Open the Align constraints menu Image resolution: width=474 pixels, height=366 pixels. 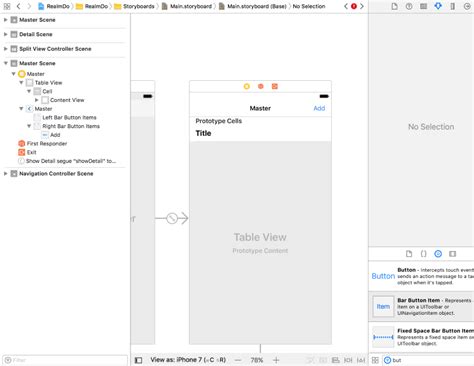tap(336, 360)
